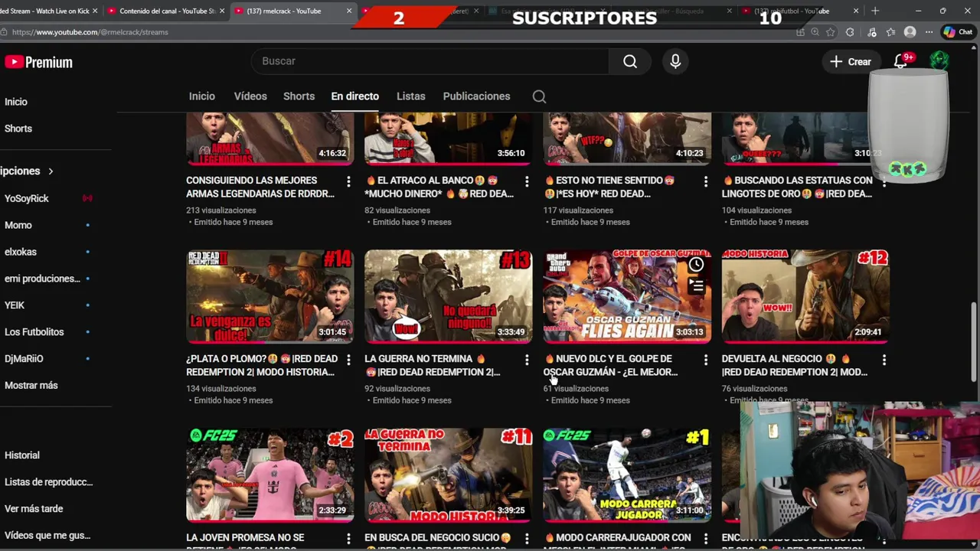
Task: Open Devuelta al negocio #12 thumbnail
Action: [805, 295]
